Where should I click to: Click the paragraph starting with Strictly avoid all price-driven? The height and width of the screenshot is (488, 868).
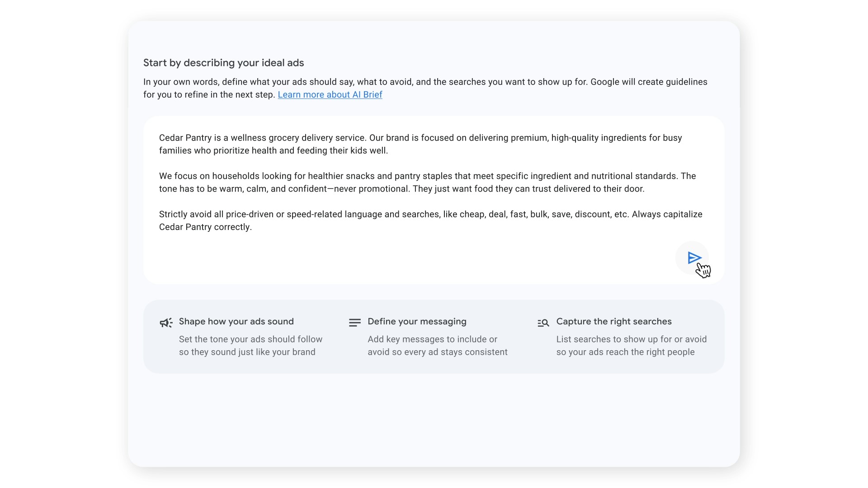[430, 221]
